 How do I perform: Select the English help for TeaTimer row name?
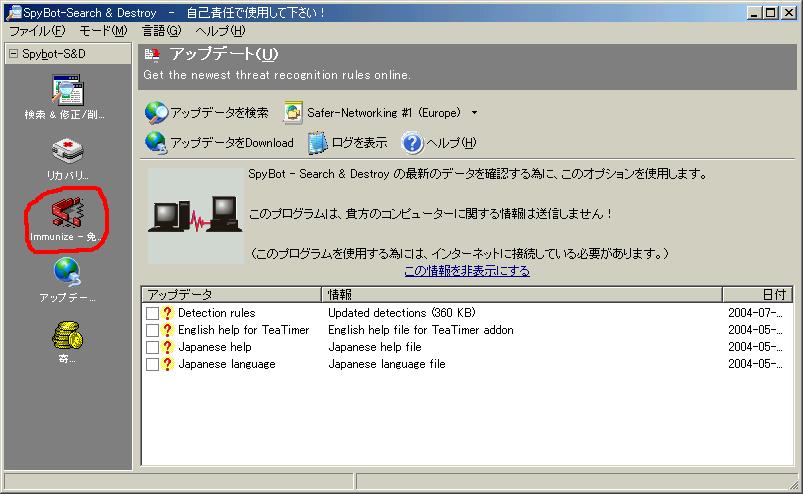(244, 330)
